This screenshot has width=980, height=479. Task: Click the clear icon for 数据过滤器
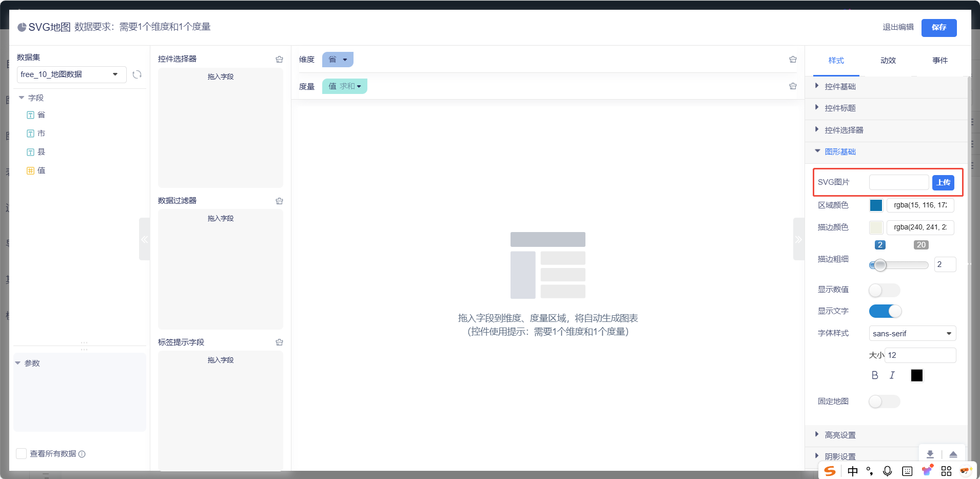click(x=279, y=201)
